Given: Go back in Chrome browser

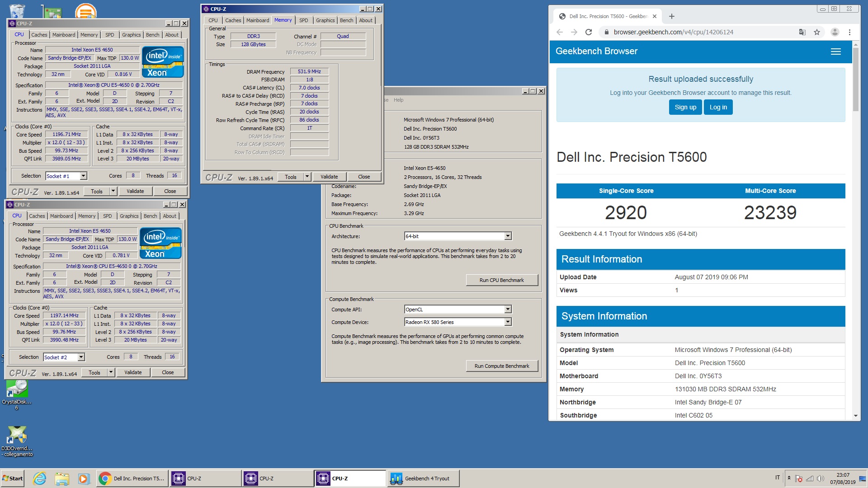Looking at the screenshot, I should click(560, 32).
